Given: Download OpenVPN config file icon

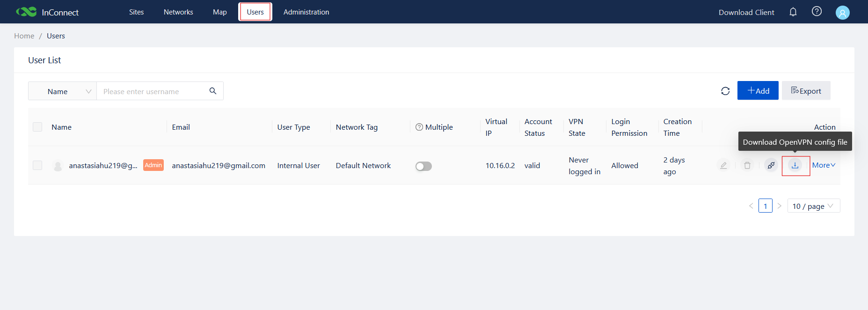Looking at the screenshot, I should click(x=795, y=165).
